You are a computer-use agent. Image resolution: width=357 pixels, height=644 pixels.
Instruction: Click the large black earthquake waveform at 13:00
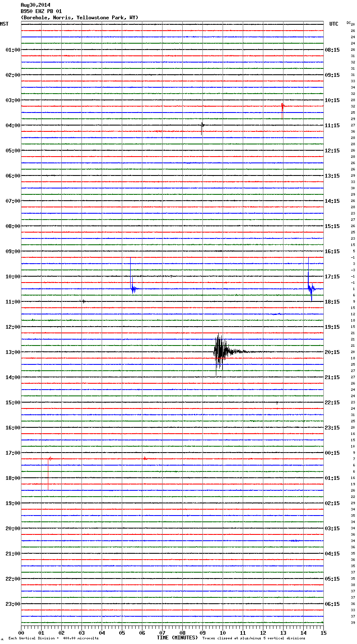pyautogui.click(x=220, y=352)
